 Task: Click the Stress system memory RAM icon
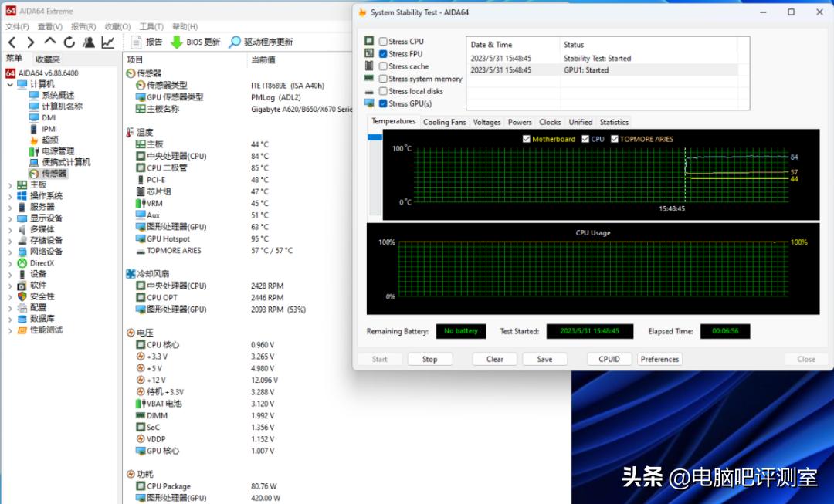coord(368,78)
